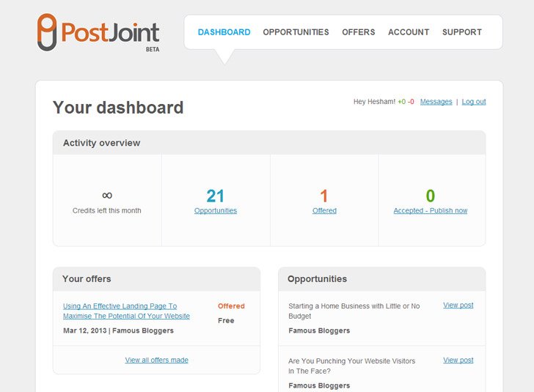This screenshot has width=534, height=392.
Task: Follow the Opportunities link under 21
Action: (216, 210)
